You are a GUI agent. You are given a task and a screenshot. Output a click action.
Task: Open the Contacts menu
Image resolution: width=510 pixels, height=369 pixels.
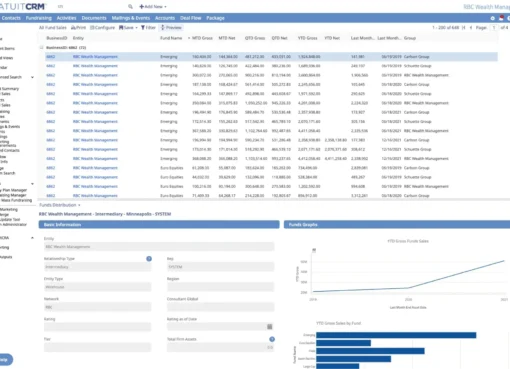(11, 18)
